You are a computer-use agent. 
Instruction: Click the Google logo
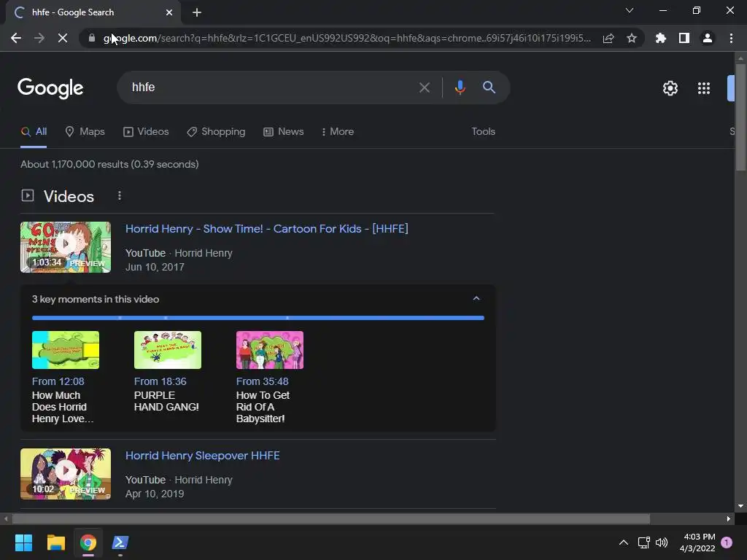pyautogui.click(x=50, y=88)
